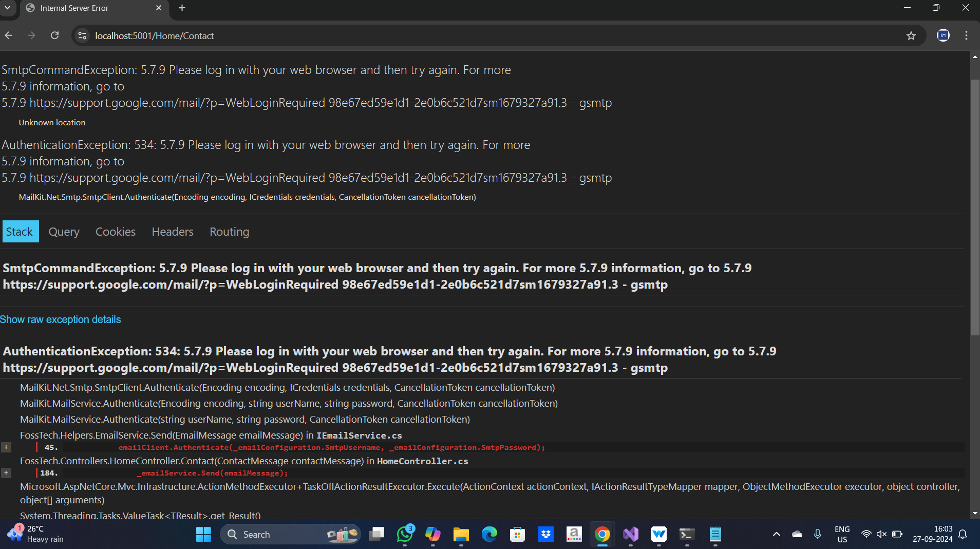Click the microphone tray icon
Image resolution: width=980 pixels, height=549 pixels.
coord(818,535)
